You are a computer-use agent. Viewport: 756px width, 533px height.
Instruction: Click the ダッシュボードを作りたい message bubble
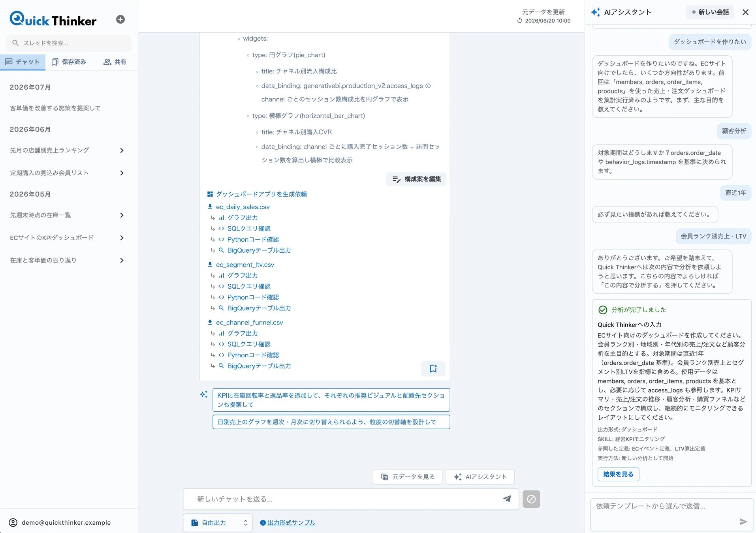[x=710, y=41]
